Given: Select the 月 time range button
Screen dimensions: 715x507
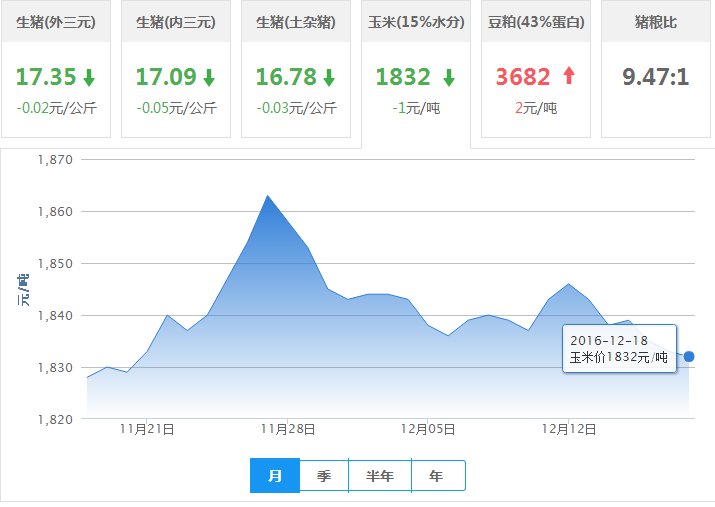Looking at the screenshot, I should (275, 476).
